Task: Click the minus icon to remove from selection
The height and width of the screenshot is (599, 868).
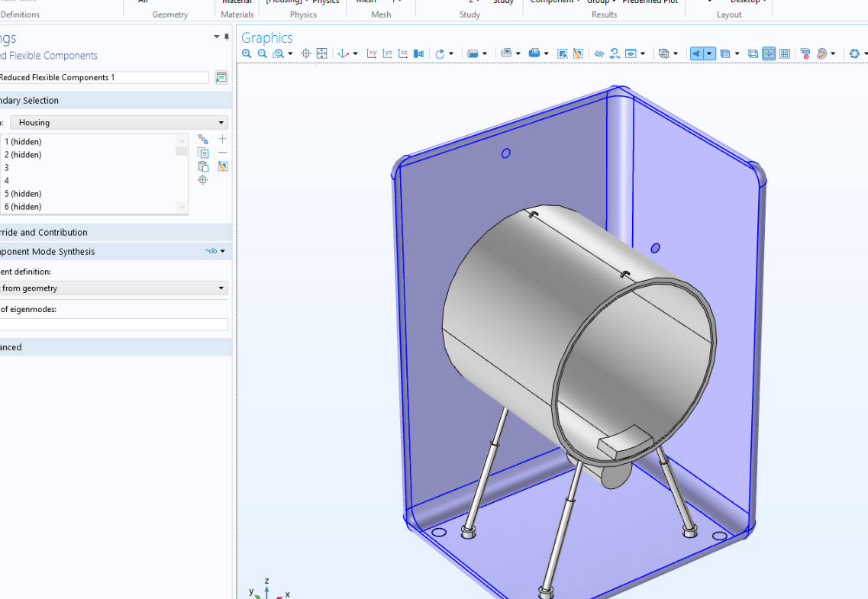Action: click(x=223, y=153)
